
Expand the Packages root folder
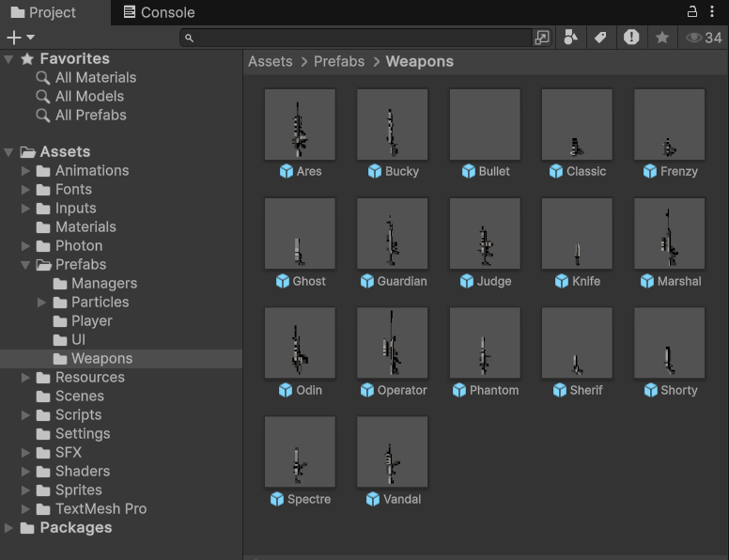click(8, 527)
